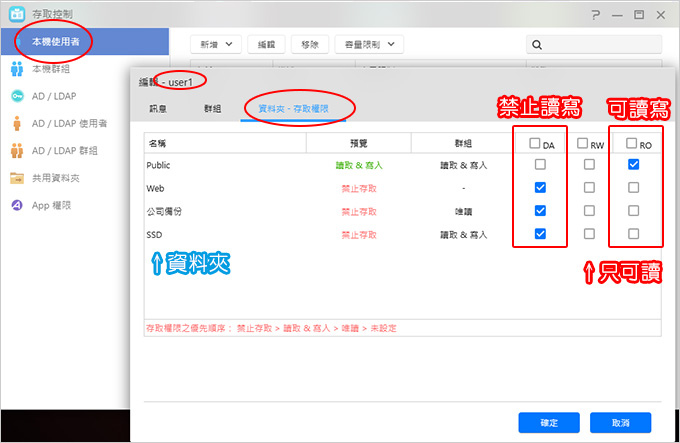
Task: Toggle the RO header select-all checkbox
Action: click(x=631, y=143)
